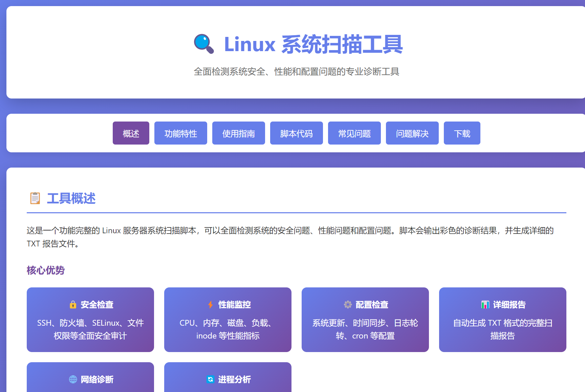Image resolution: width=585 pixels, height=392 pixels.
Task: Click the SSH、防火墙、SELinux description text
Action: [90, 329]
